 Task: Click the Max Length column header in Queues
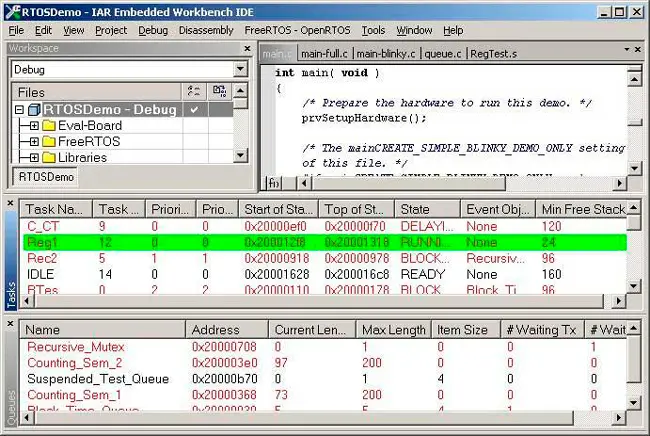tap(391, 330)
